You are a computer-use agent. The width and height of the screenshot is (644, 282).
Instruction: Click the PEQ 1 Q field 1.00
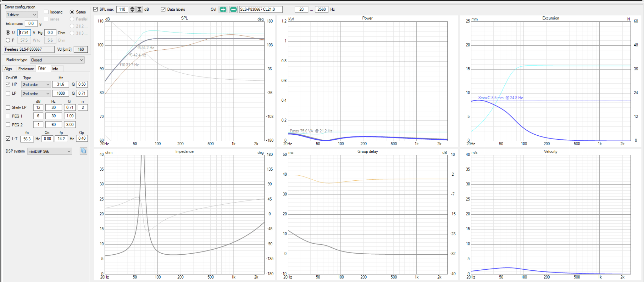(x=70, y=116)
